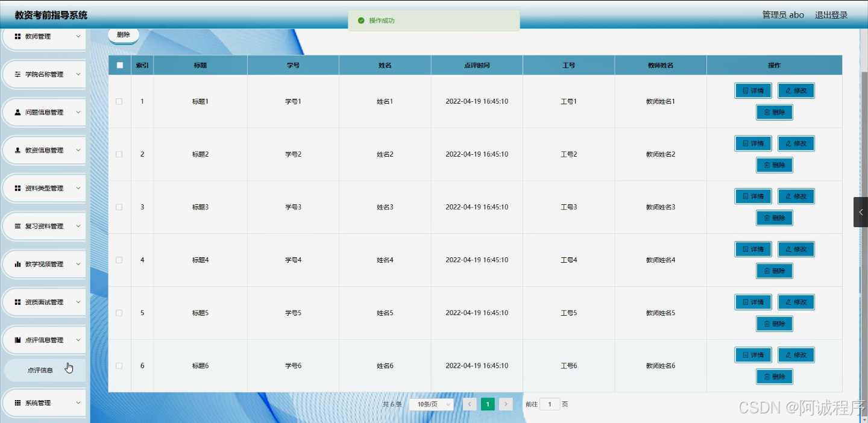
Task: Expand the 系统管理 menu chevron
Action: pyautogui.click(x=78, y=403)
